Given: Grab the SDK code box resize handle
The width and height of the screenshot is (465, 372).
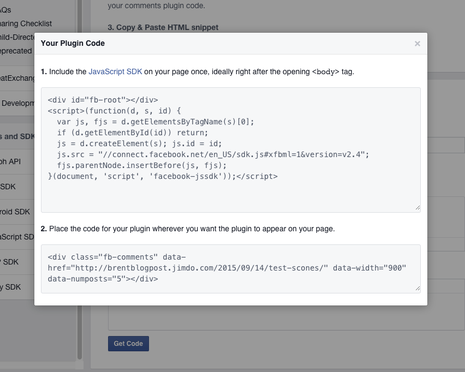Looking at the screenshot, I should pyautogui.click(x=418, y=208).
